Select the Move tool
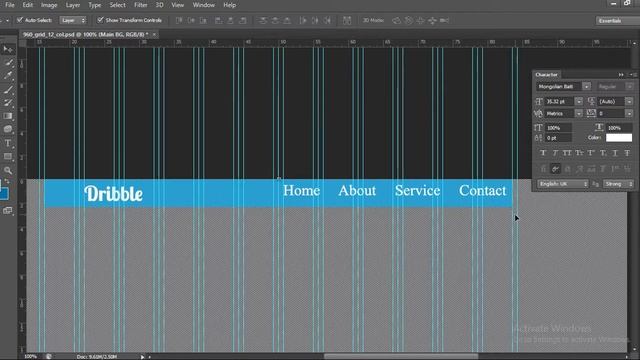The width and height of the screenshot is (640, 360). pyautogui.click(x=8, y=49)
